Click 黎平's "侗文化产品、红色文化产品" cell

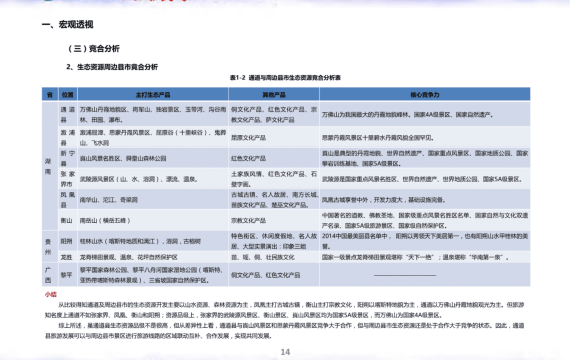[x=274, y=275]
